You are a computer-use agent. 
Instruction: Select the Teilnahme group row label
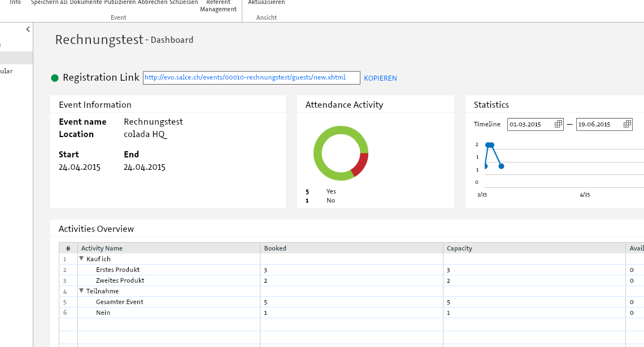[x=102, y=291]
